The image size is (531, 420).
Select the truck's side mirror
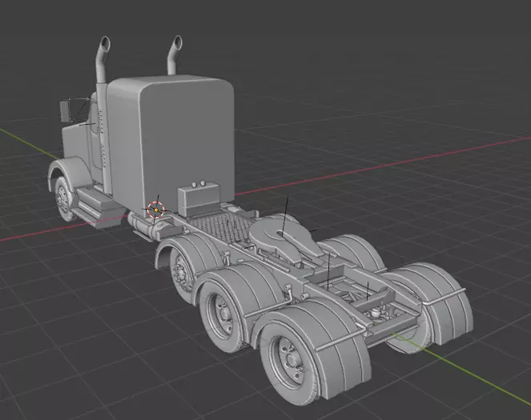tap(65, 111)
